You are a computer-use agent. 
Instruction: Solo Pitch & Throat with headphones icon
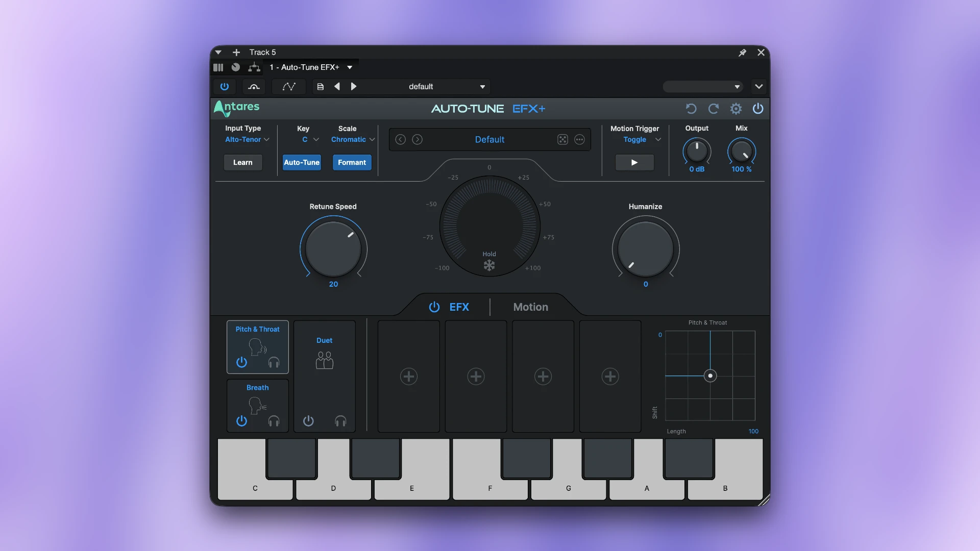tap(274, 362)
